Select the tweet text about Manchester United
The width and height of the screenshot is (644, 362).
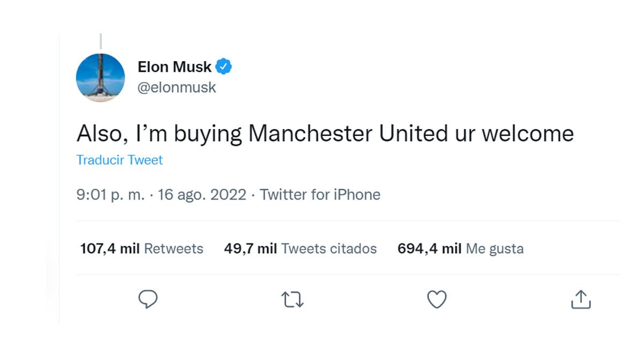pyautogui.click(x=325, y=134)
